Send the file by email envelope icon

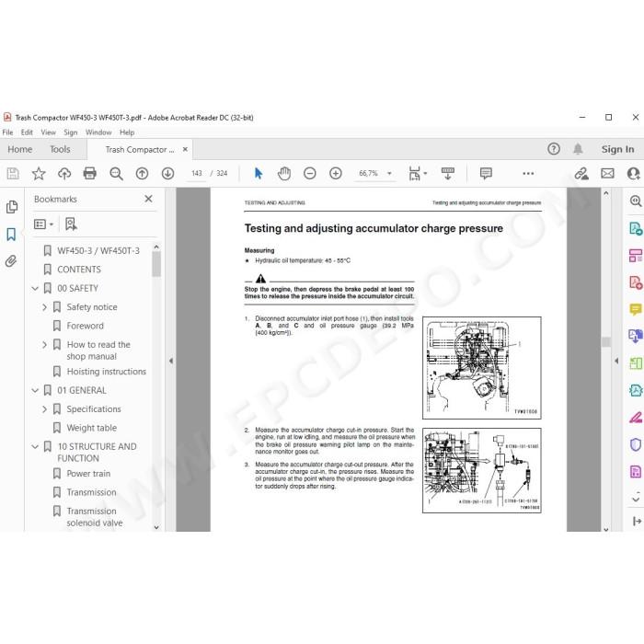(607, 174)
